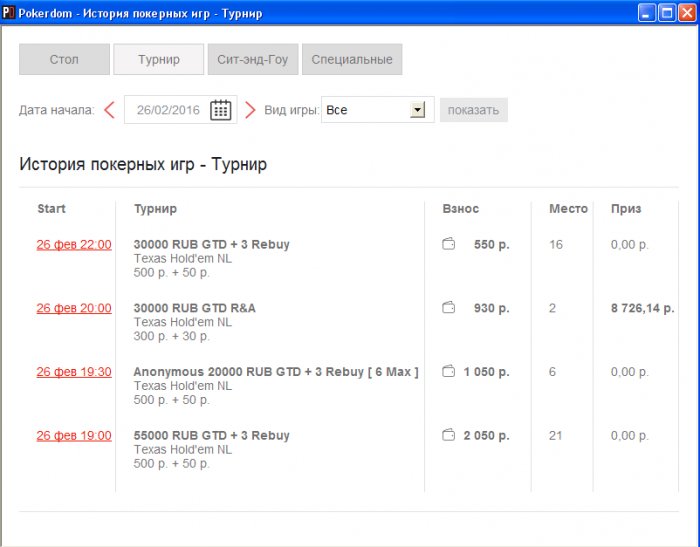The width and height of the screenshot is (700, 547).
Task: Go to next date with right arrow
Action: click(250, 110)
